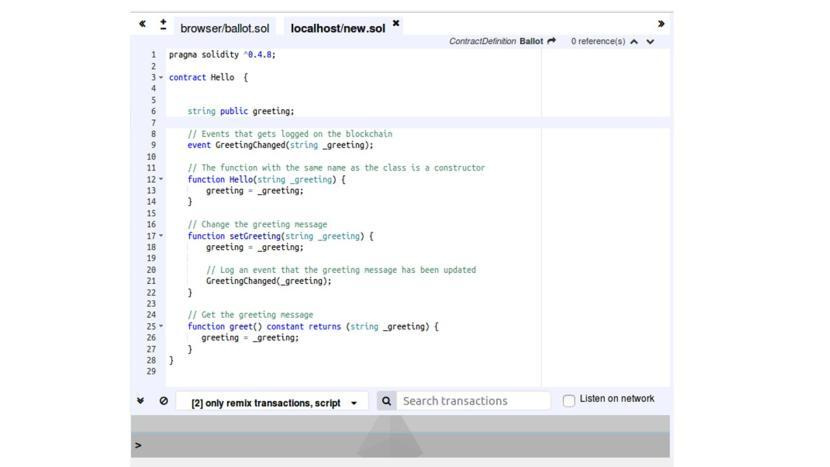Click in the Search transactions field
Image resolution: width=830 pixels, height=467 pixels.
(474, 401)
